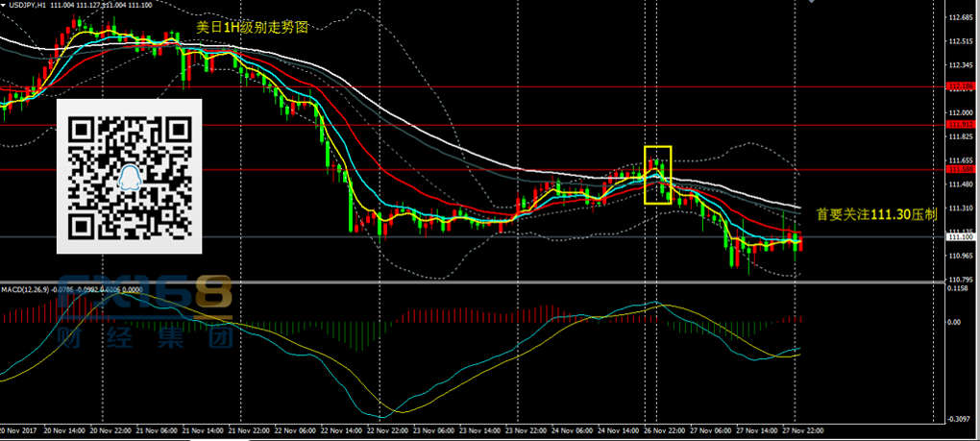Click the 20 Nov 2017 date label
This screenshot has height=441, width=980.
tap(19, 430)
